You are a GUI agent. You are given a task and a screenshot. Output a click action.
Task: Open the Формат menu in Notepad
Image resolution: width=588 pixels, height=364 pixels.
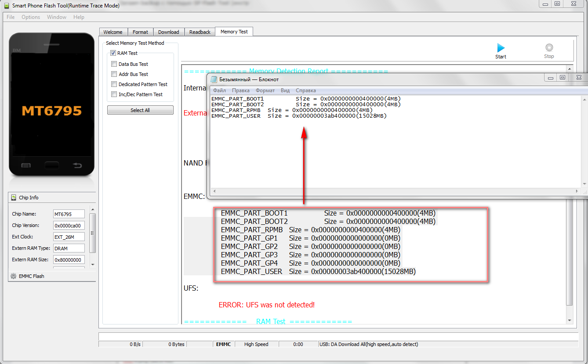(x=265, y=90)
